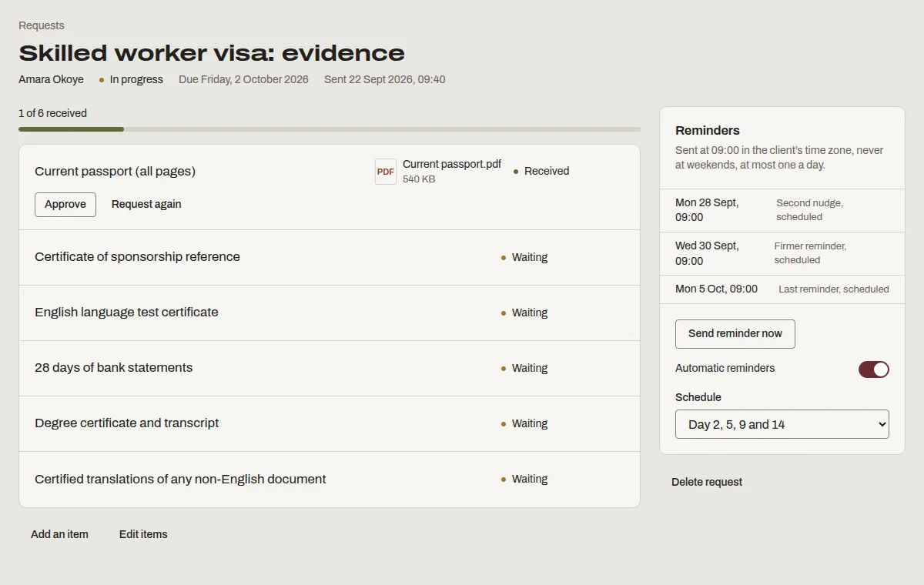This screenshot has height=585, width=924.
Task: Add an item to the request
Action: 59,534
